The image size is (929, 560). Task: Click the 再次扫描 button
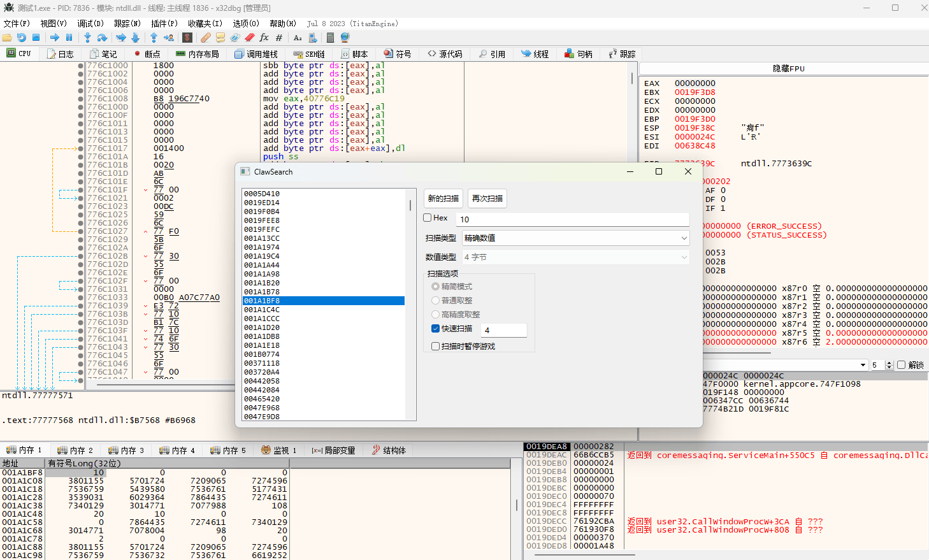point(487,199)
